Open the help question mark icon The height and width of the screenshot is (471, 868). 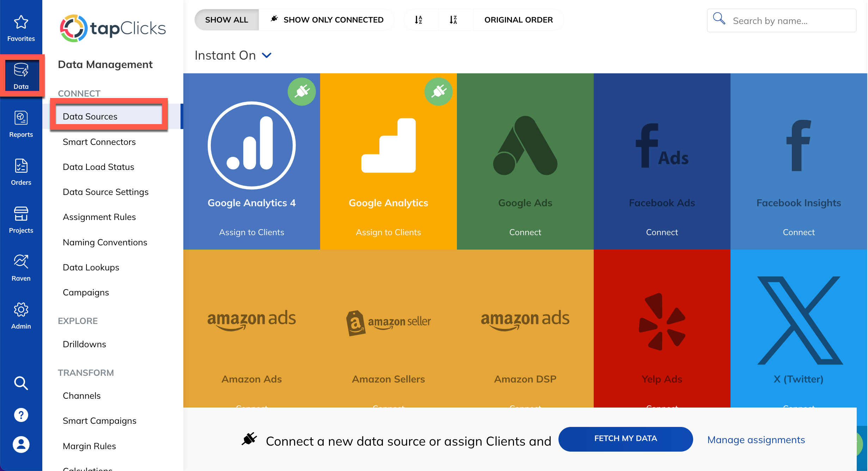pos(21,415)
